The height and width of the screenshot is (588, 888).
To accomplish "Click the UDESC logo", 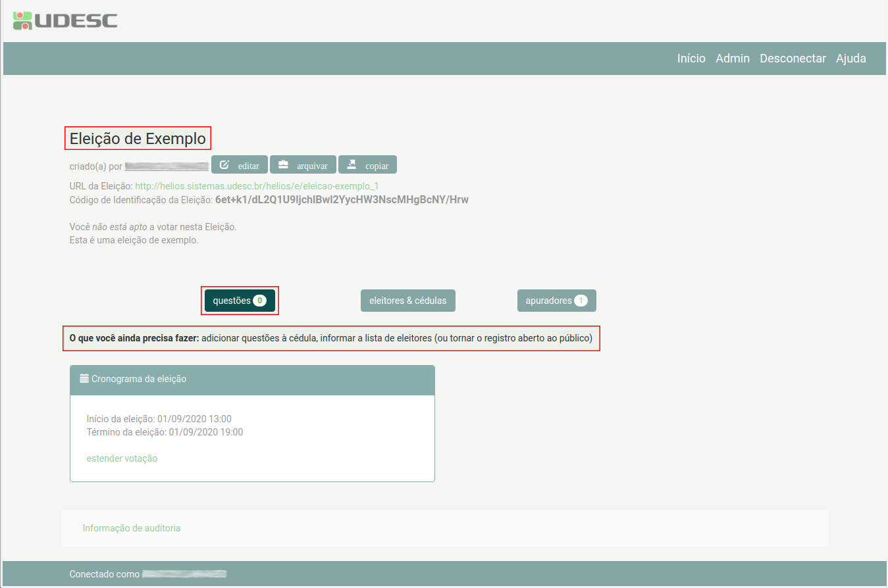I will click(65, 20).
